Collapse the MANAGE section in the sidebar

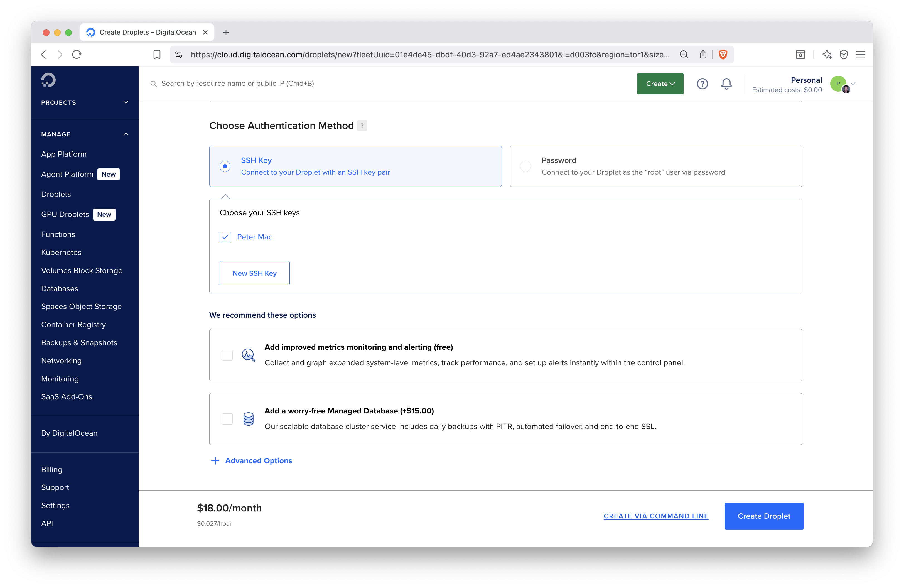point(126,134)
